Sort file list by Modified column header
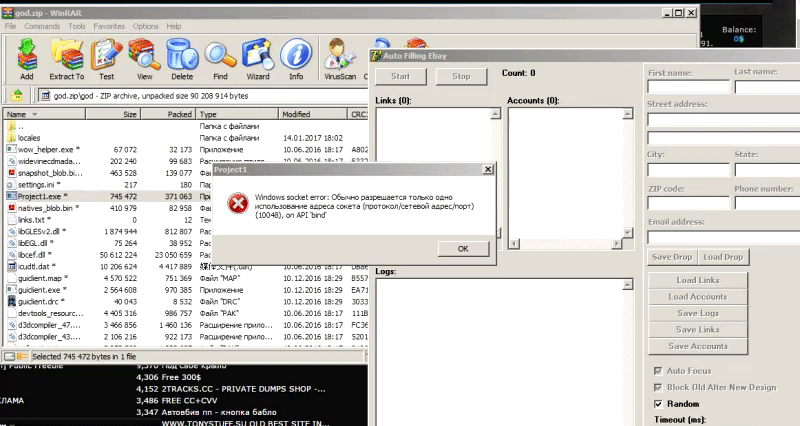Viewport: 800px width, 426px height. tap(313, 114)
